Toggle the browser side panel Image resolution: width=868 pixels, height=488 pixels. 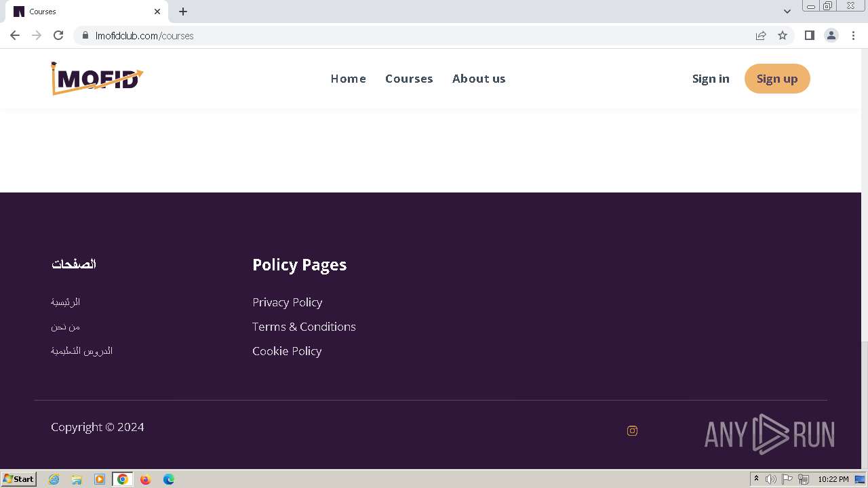click(809, 35)
